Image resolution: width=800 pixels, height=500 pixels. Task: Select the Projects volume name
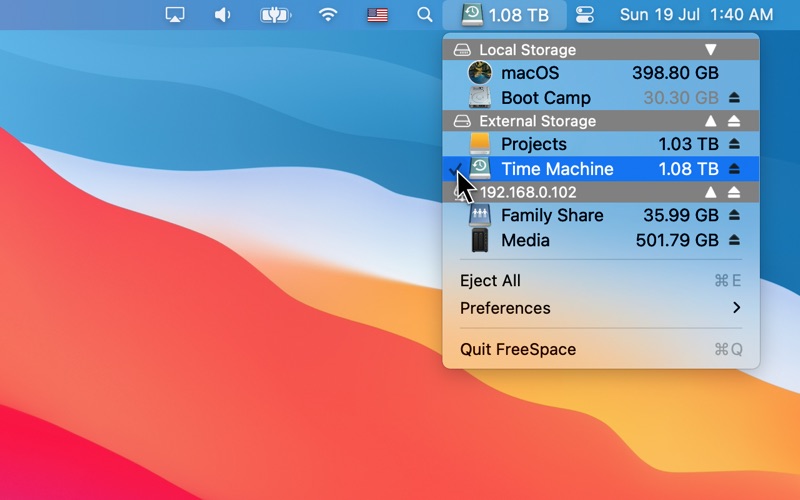534,144
